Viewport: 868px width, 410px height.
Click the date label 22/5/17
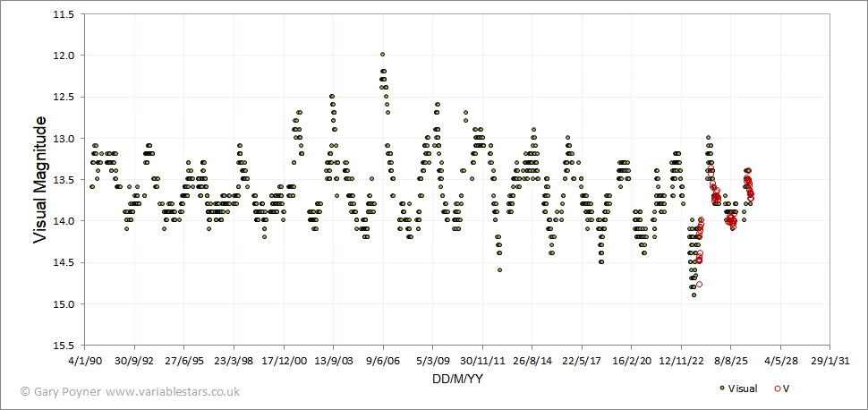click(x=582, y=360)
